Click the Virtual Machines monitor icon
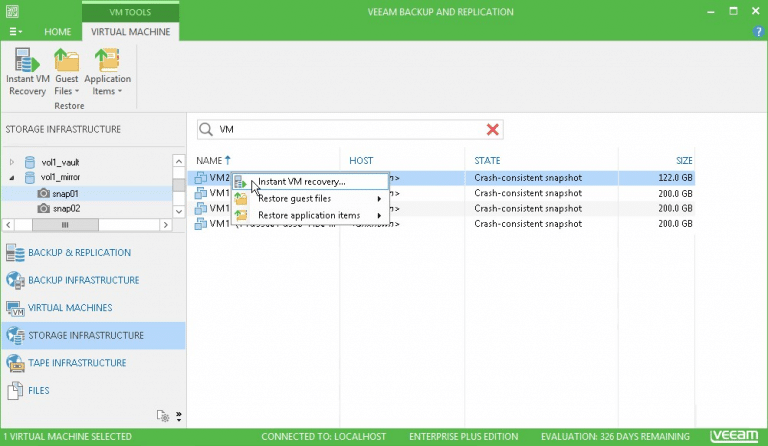Viewport: 768px width, 446px height. [x=15, y=308]
